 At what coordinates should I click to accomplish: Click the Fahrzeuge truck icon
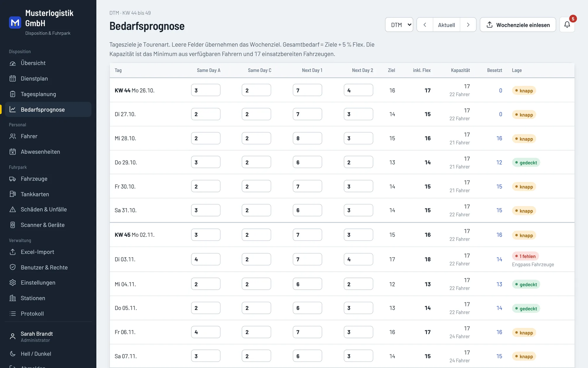(x=13, y=179)
